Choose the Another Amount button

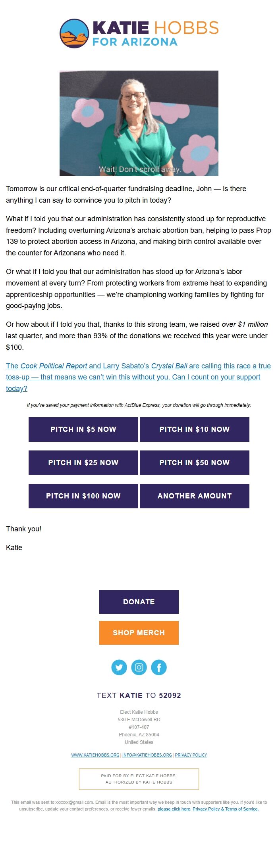(x=195, y=496)
